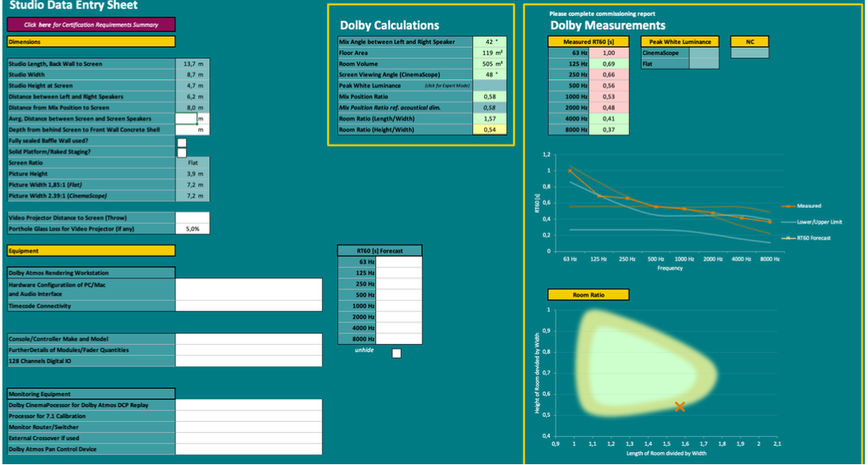Screen dimensions: 868x465
Task: Click the Dolby CinemaProcessor DCP Replay field
Action: [x=248, y=405]
